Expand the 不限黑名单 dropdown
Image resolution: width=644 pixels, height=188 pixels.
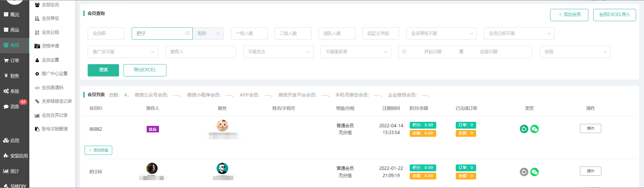pyautogui.click(x=356, y=52)
